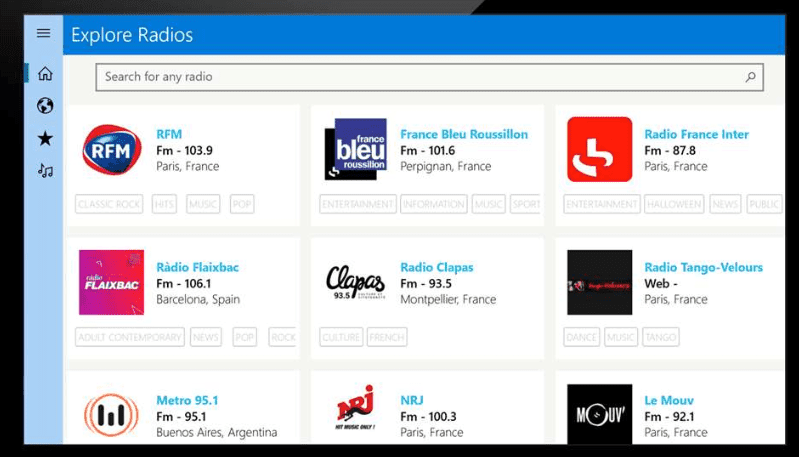This screenshot has width=799, height=457.
Task: Click the RFM station logo
Action: (x=111, y=150)
